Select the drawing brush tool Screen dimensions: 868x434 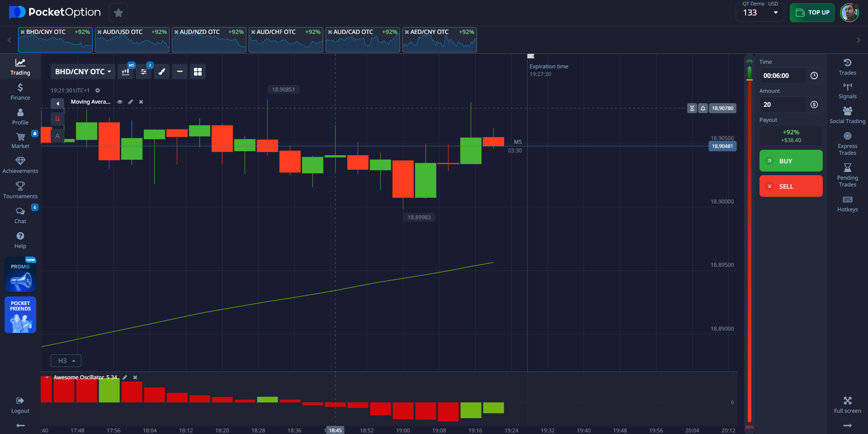coord(162,72)
